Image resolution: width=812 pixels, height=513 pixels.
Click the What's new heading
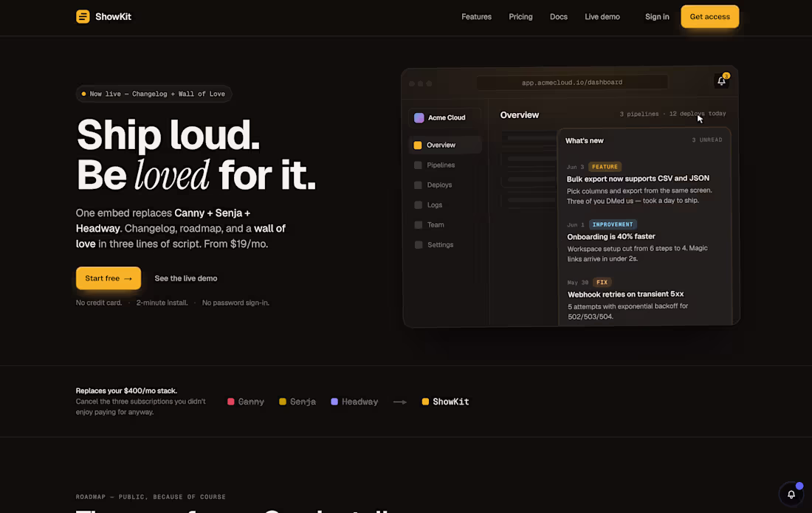(584, 140)
